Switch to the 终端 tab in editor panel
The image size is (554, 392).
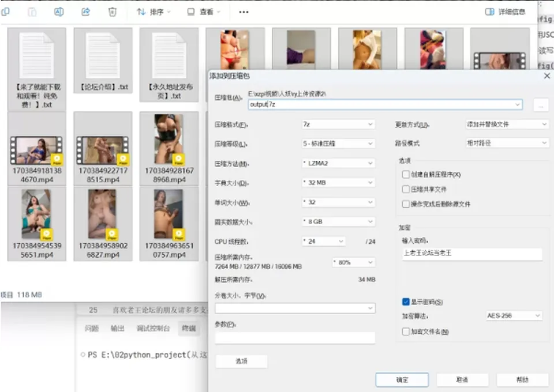pyautogui.click(x=189, y=329)
